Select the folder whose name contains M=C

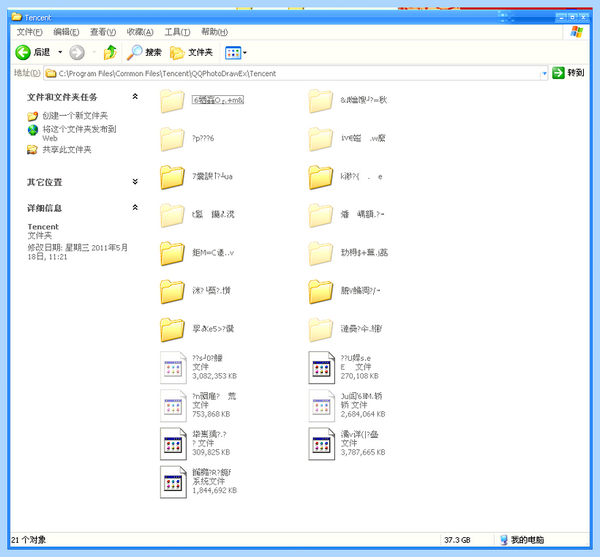click(x=197, y=253)
